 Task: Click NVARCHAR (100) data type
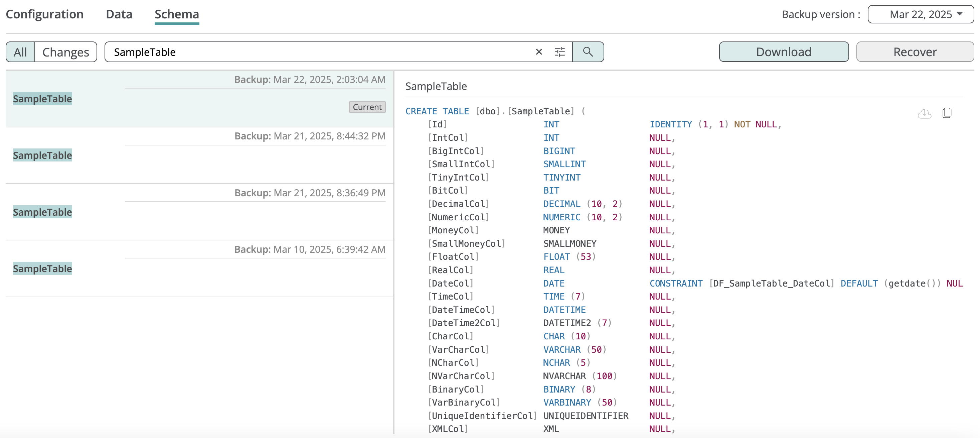click(580, 376)
